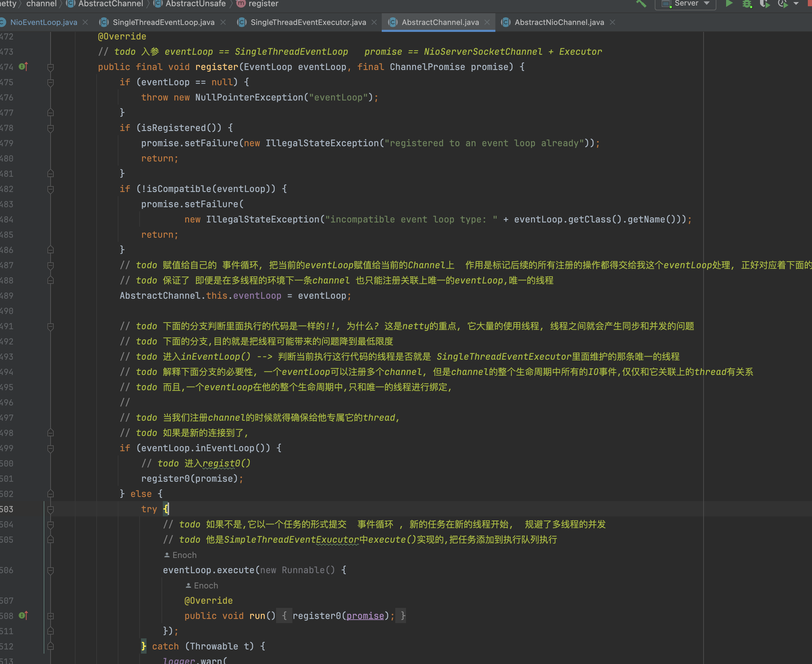Viewport: 812px width, 664px height.
Task: Collapse the isRegistered block fold, line 478
Action: click(x=51, y=128)
